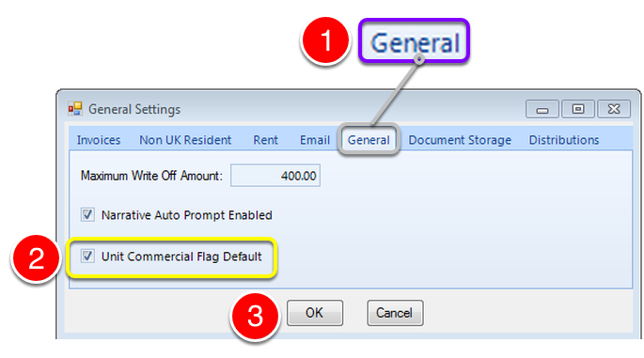This screenshot has height=358, width=644.
Task: Open the Email tab
Action: coord(315,140)
